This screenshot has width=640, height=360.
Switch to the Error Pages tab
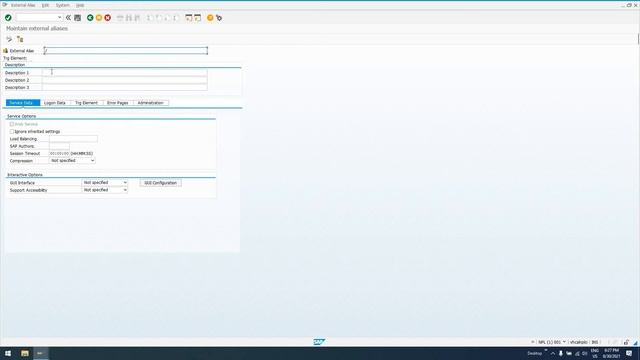118,103
